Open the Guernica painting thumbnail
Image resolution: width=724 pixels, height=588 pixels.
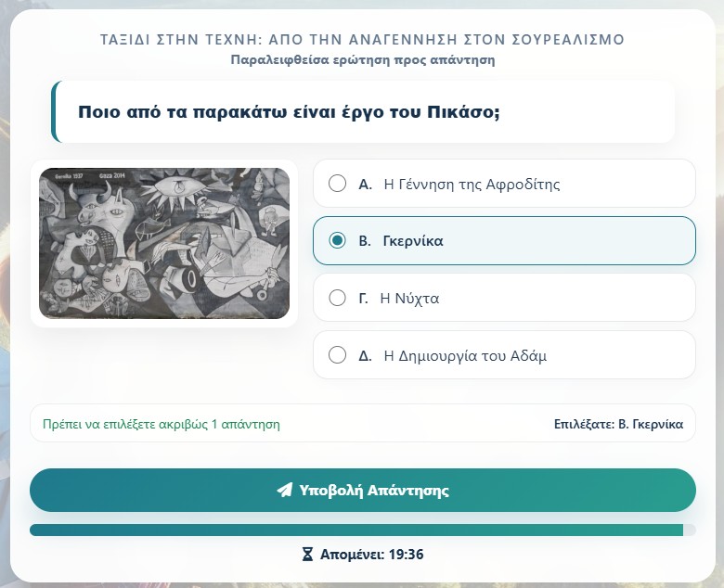(x=164, y=243)
